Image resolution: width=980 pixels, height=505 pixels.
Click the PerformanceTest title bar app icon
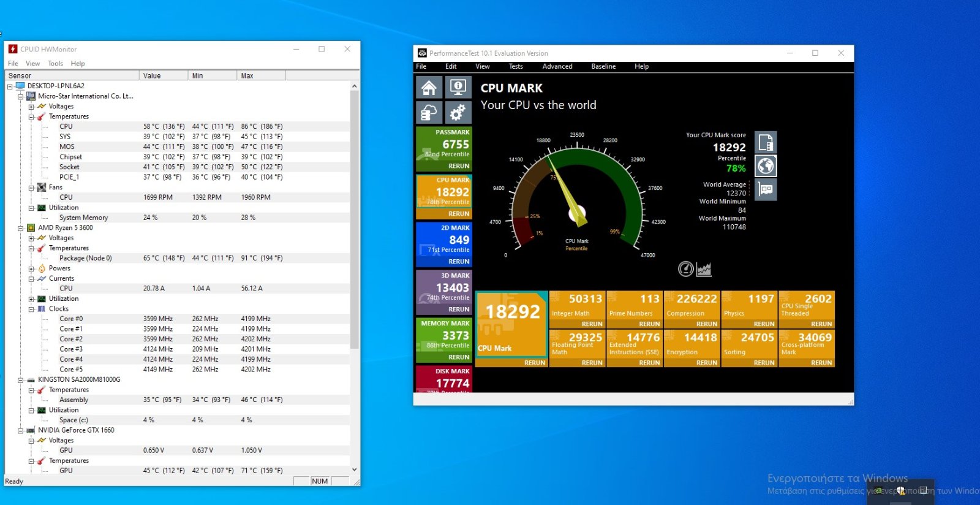422,53
